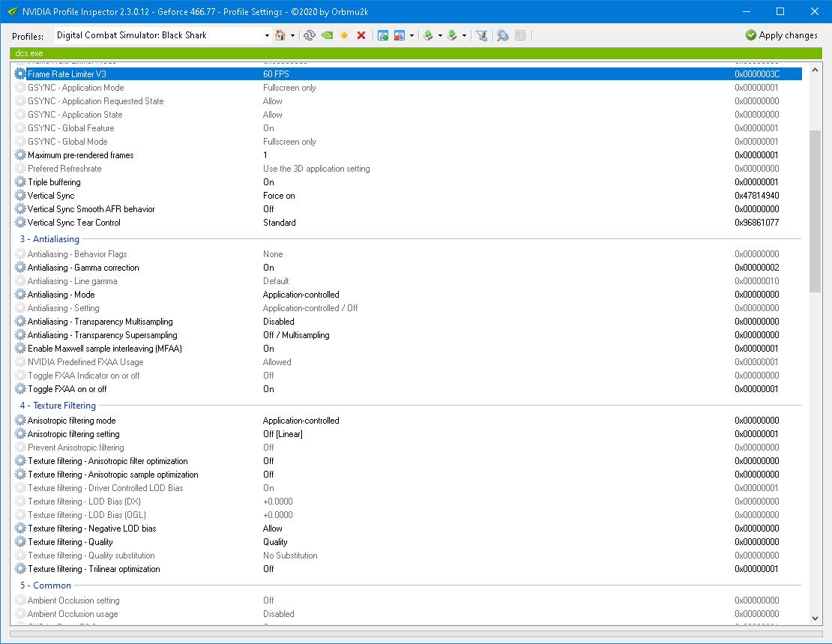Select Texture filtering - Anisotropic filter optimization row
This screenshot has width=832, height=644.
408,461
